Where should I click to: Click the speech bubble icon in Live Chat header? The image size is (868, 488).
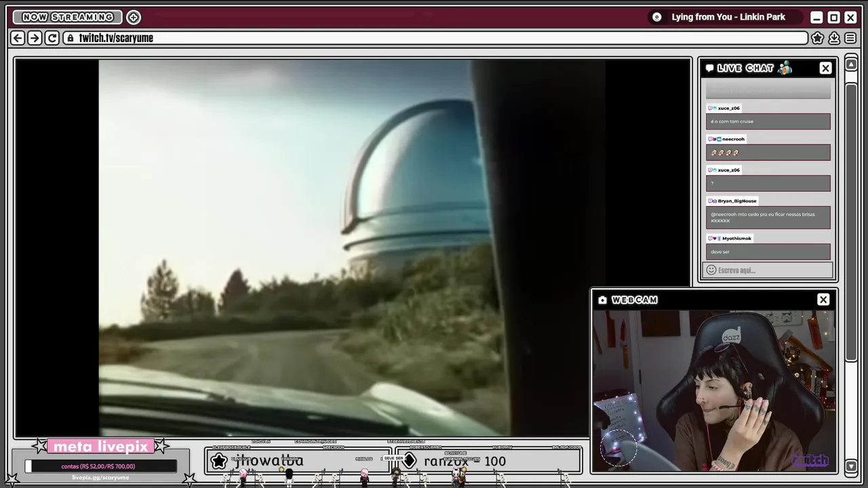coord(709,68)
